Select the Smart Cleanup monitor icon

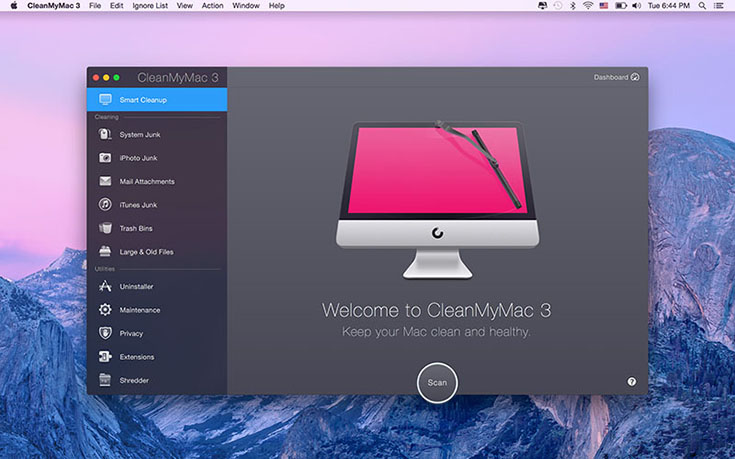[x=105, y=99]
